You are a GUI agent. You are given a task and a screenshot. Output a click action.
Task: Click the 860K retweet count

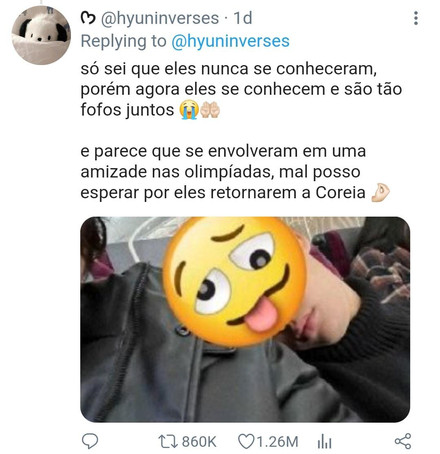point(199,442)
